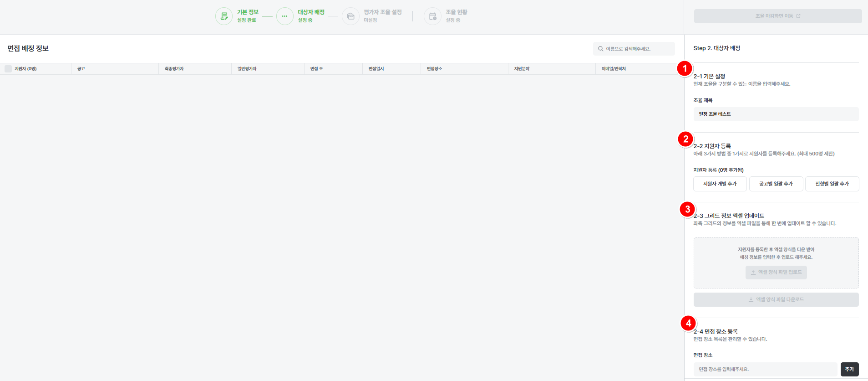Screen dimensions: 868x381
Task: Click the red number 3 badge
Action: tap(687, 209)
